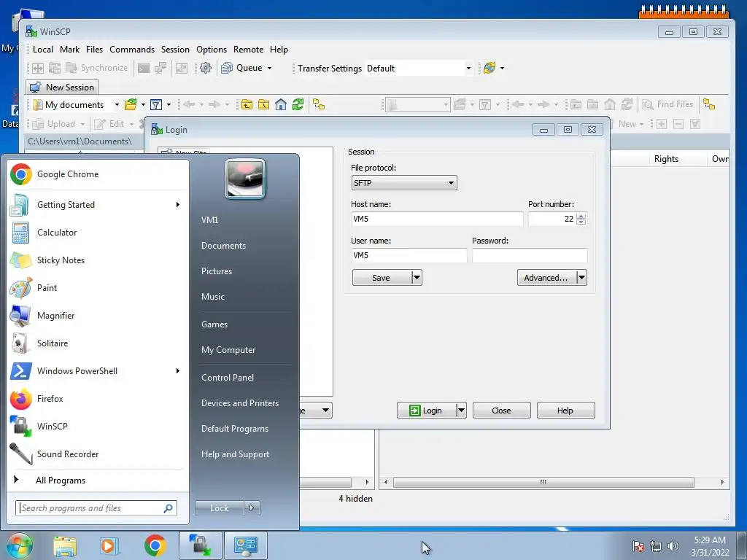Screen dimensions: 747x560
Task: Open Advanced button dropdown arrow
Action: coord(581,278)
